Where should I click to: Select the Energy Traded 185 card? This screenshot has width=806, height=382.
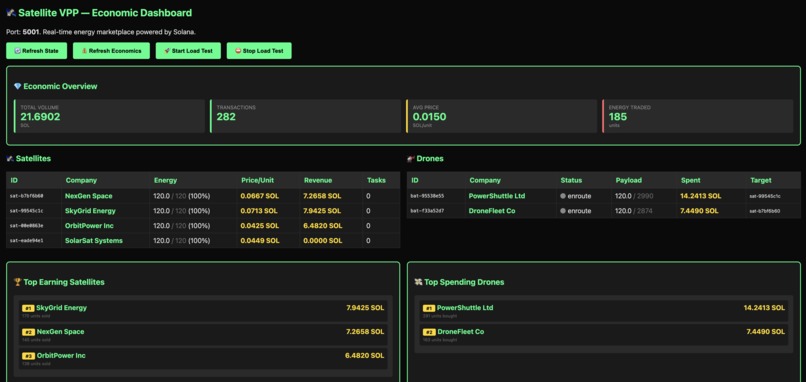coord(698,116)
